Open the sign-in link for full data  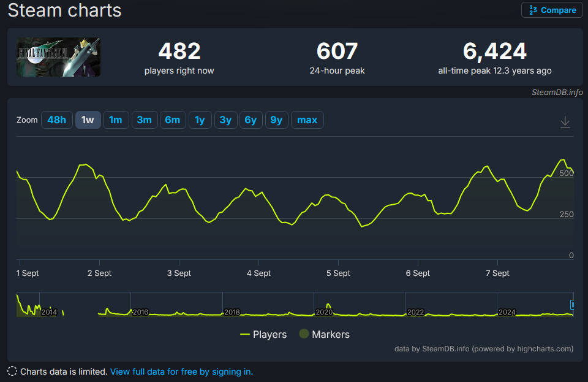(x=181, y=372)
